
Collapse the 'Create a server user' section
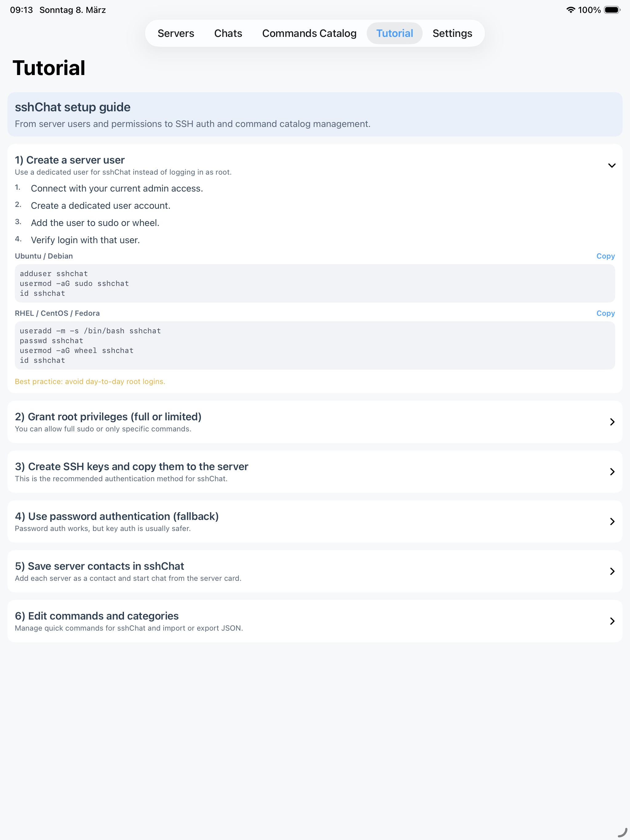click(x=612, y=165)
